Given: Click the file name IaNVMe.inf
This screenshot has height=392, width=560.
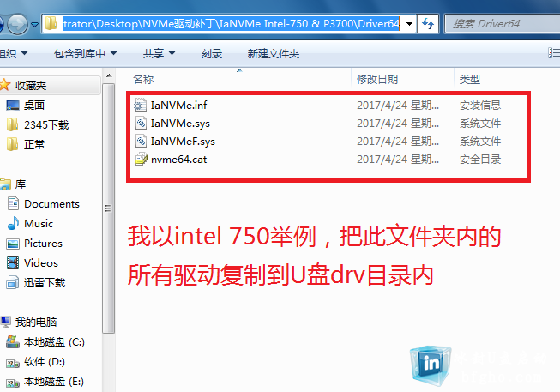Looking at the screenshot, I should pyautogui.click(x=179, y=105).
